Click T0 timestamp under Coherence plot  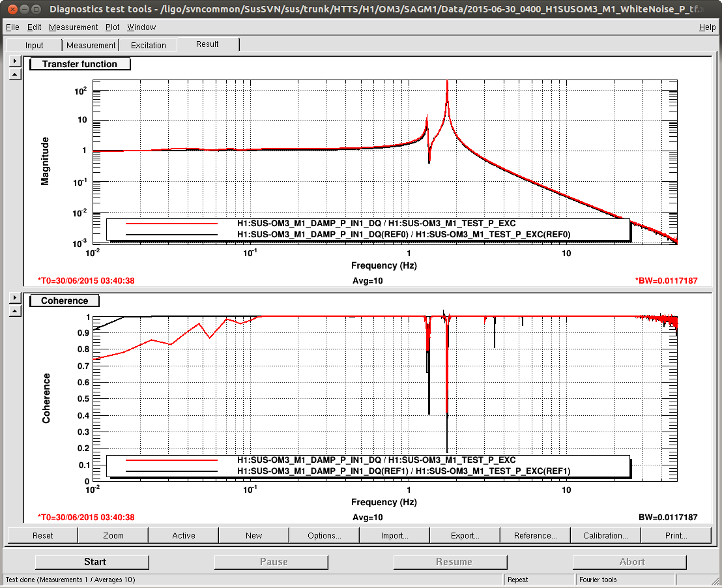click(x=86, y=518)
